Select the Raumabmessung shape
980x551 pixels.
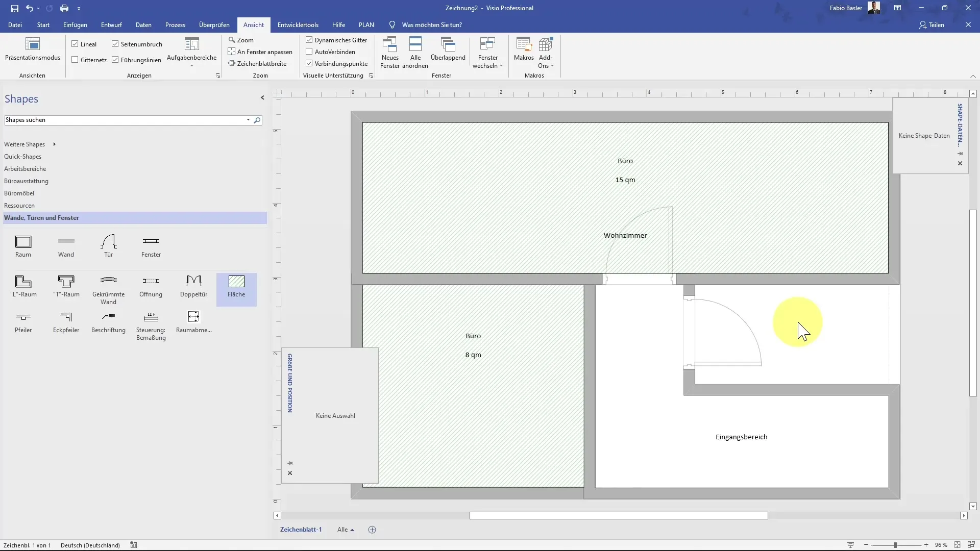(x=194, y=322)
